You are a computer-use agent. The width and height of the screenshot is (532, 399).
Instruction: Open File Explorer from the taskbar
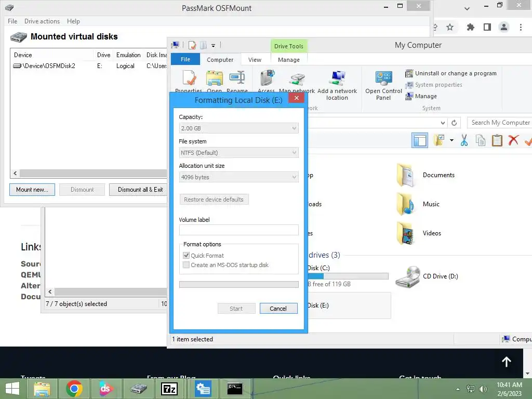(42, 389)
